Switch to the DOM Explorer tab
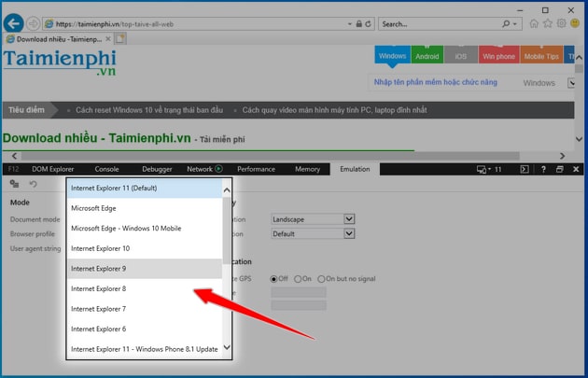 [52, 169]
